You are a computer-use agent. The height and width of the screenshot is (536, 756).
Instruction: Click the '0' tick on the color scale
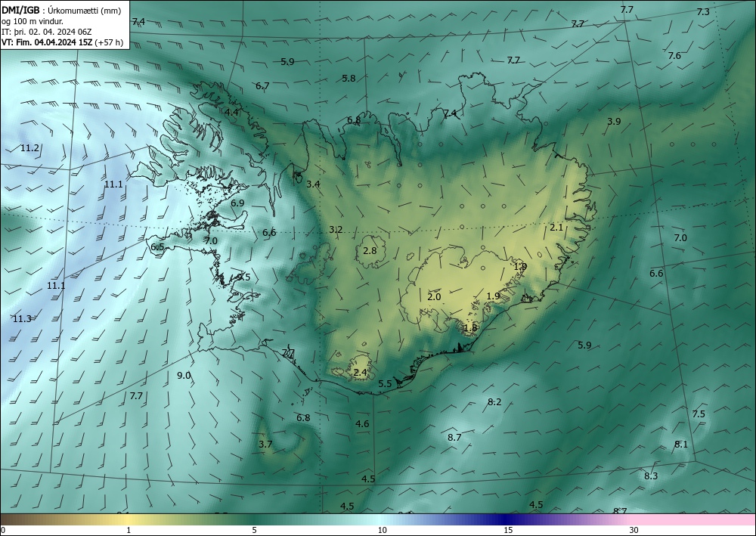[3, 531]
